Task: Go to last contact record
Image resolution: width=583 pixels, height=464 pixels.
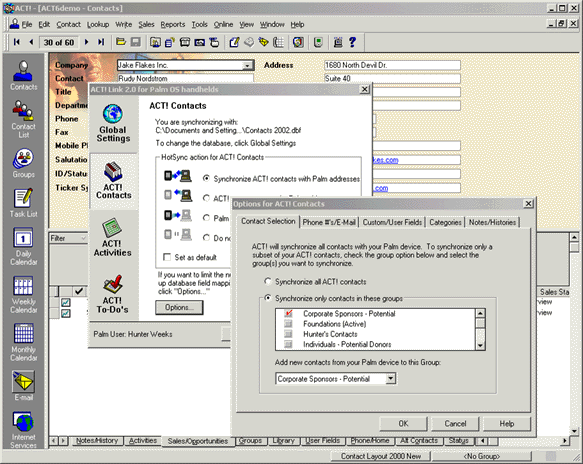Action: [101, 42]
